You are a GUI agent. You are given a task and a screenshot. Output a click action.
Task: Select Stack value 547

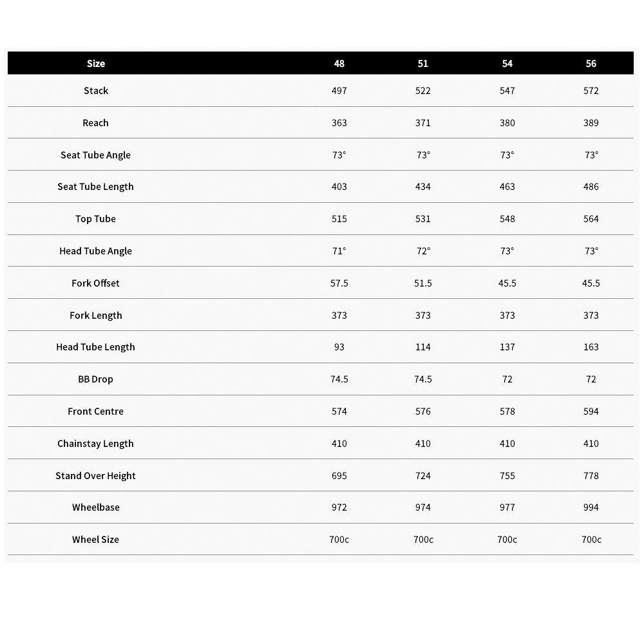(507, 91)
